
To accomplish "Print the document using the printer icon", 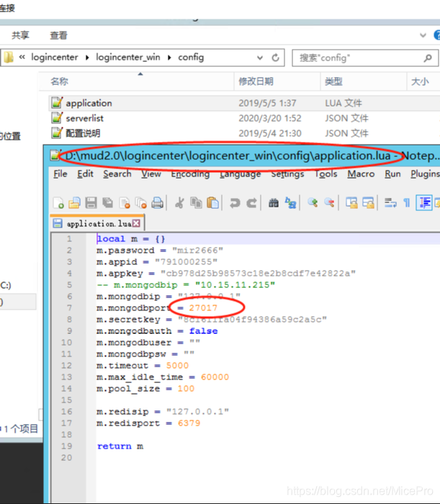I will pyautogui.click(x=158, y=203).
